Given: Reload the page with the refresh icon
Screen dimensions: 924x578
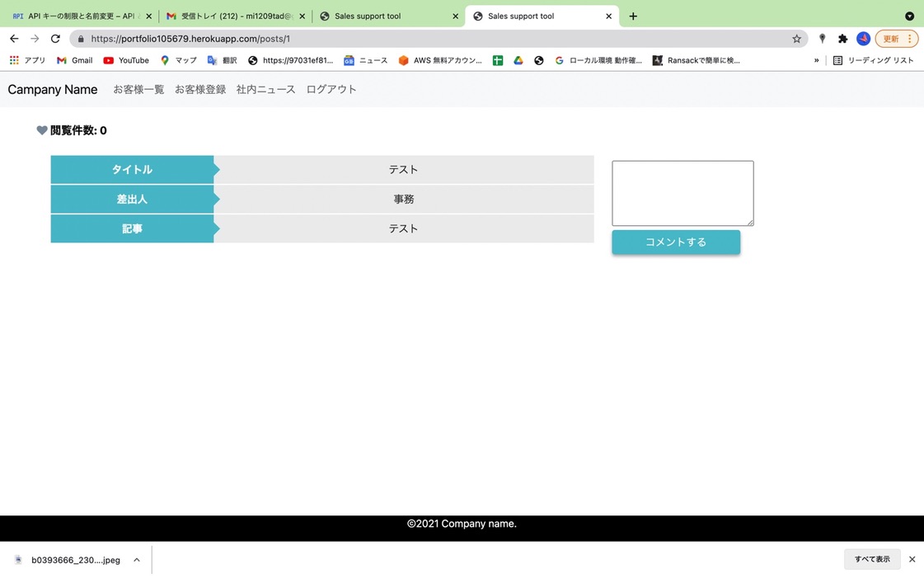Looking at the screenshot, I should [x=55, y=39].
